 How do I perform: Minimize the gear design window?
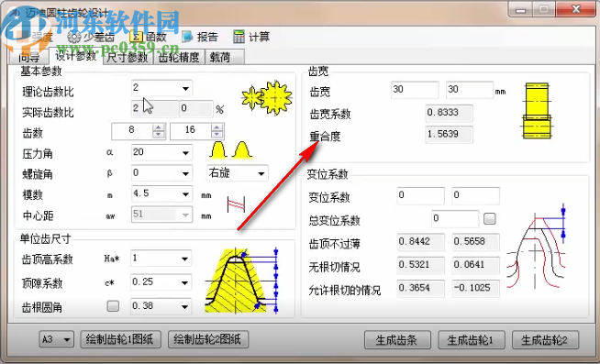(x=520, y=9)
